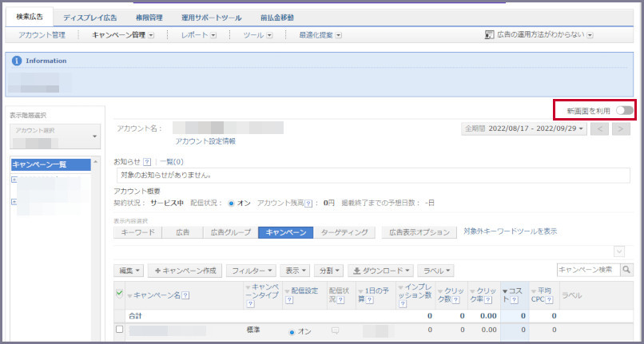Open the date range dropdown

[x=525, y=129]
